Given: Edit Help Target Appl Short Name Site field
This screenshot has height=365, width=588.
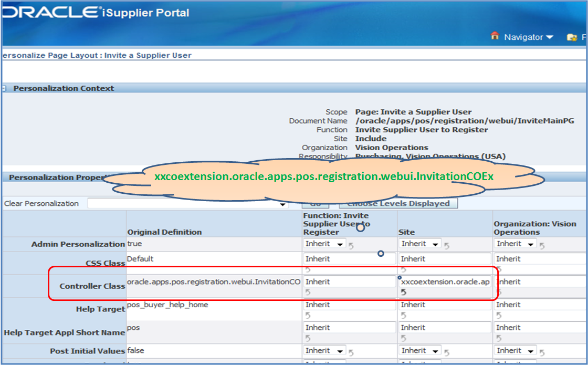Looking at the screenshot, I should coord(445,328).
